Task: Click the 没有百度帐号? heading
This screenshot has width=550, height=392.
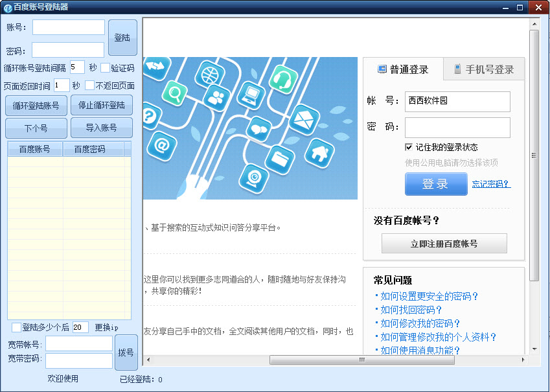Action: [x=406, y=220]
